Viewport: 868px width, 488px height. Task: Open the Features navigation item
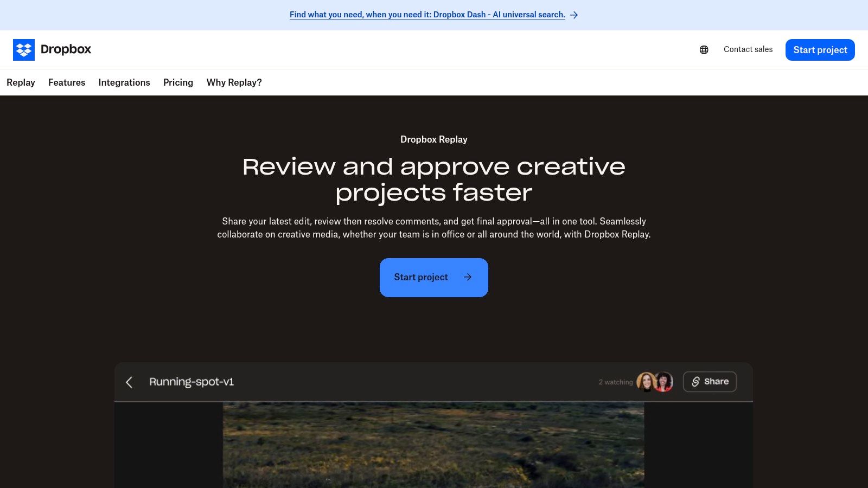(x=67, y=82)
